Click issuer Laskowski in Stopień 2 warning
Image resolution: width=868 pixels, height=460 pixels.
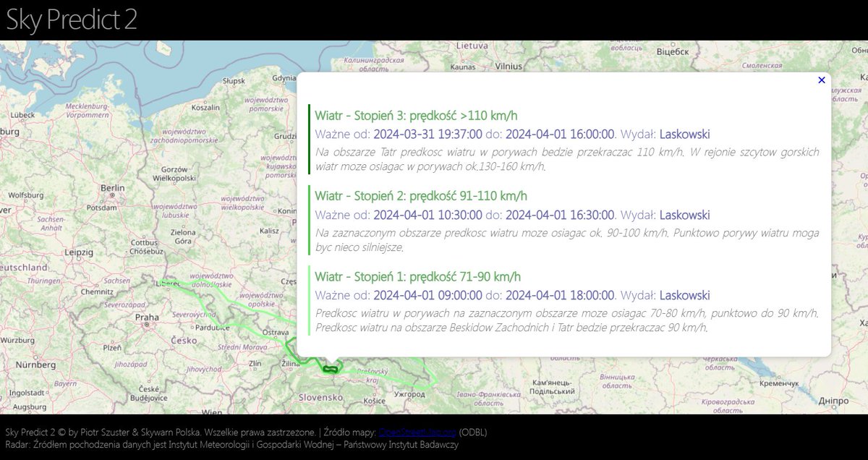click(684, 215)
